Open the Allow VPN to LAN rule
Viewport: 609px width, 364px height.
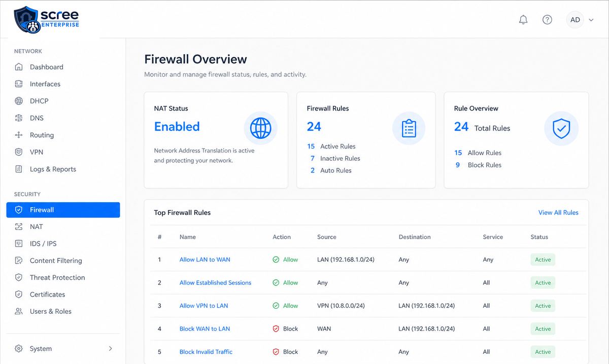pyautogui.click(x=204, y=306)
